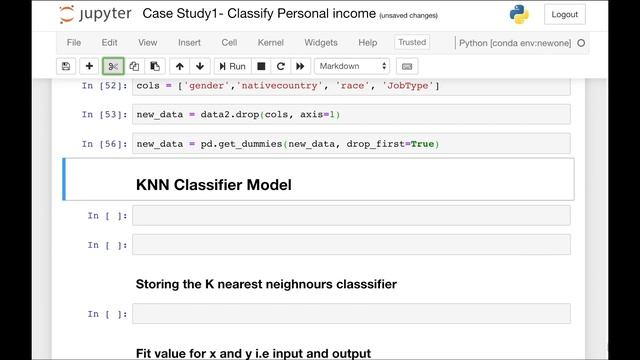The image size is (640, 360).
Task: Open the Edit menu
Action: tap(109, 42)
